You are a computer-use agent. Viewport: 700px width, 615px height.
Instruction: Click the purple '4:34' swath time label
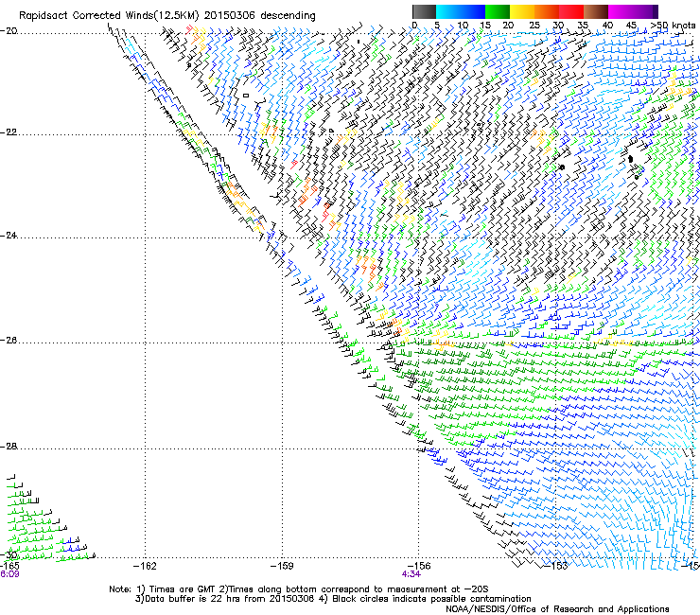pyautogui.click(x=411, y=574)
